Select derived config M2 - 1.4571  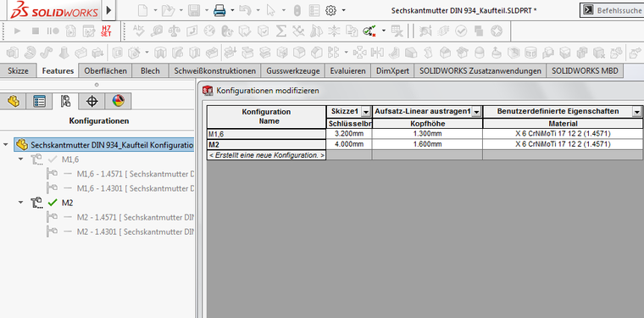(x=135, y=217)
